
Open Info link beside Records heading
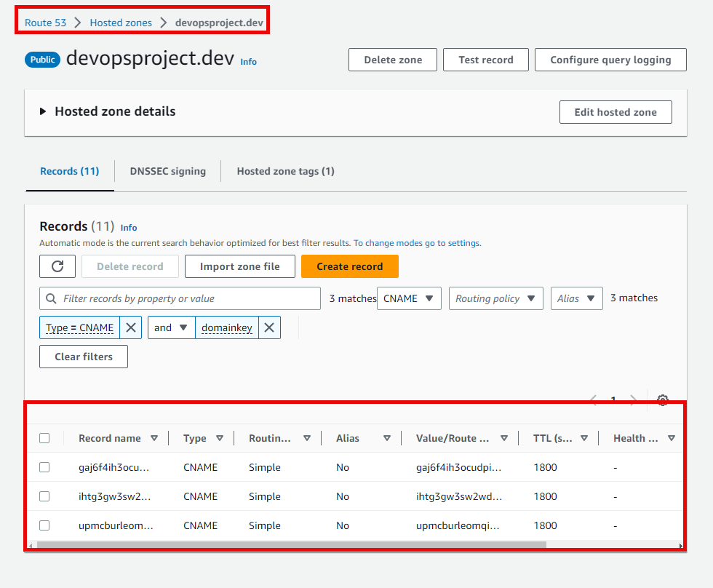(129, 227)
